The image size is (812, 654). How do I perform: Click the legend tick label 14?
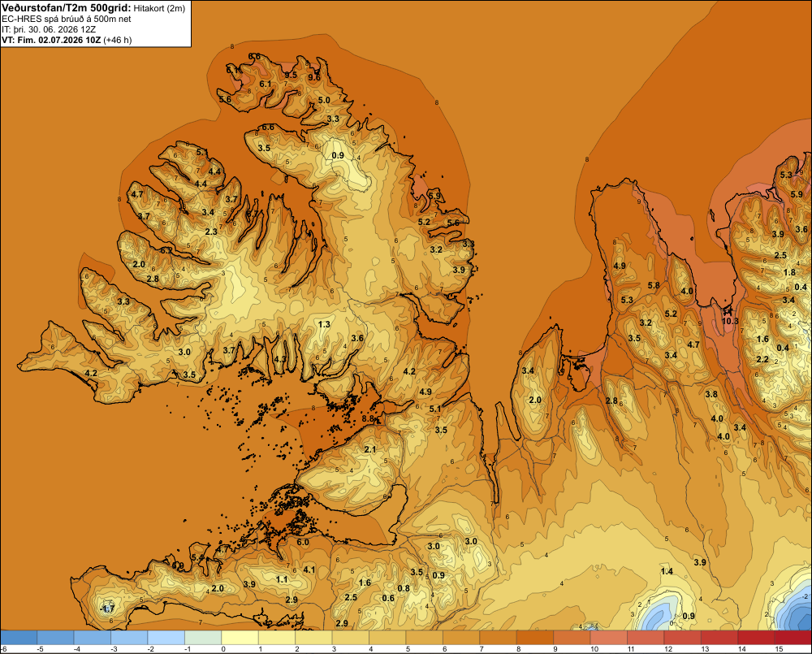pos(741,649)
